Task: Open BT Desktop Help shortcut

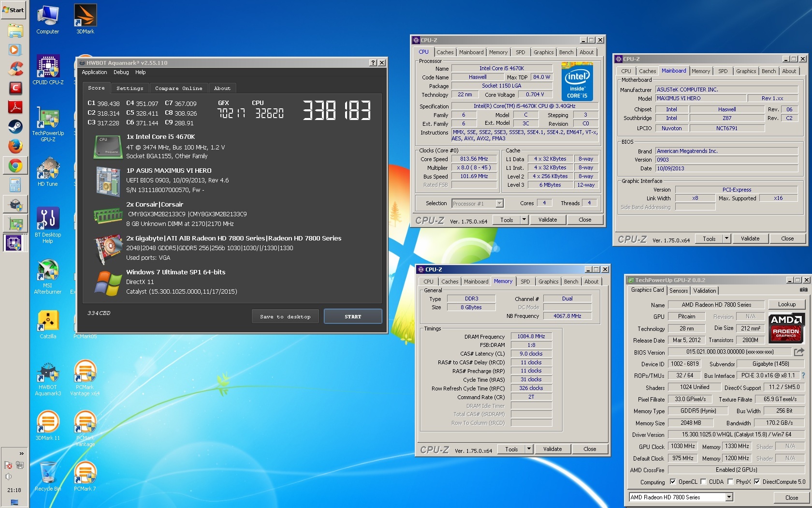Action: (48, 225)
